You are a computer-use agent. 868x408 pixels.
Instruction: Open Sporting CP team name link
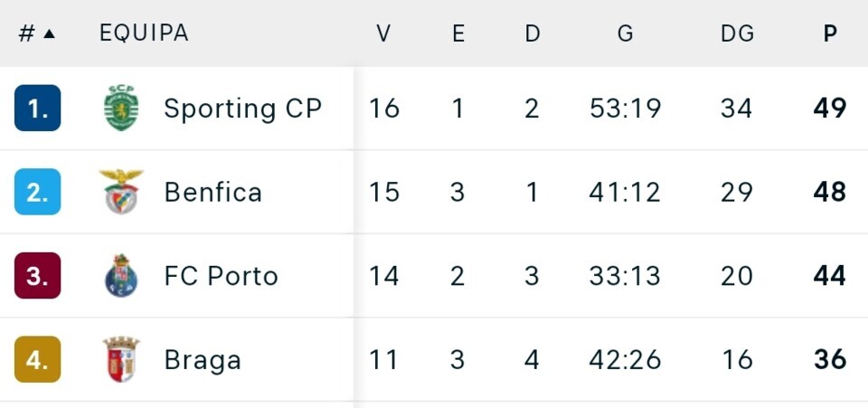[x=242, y=109]
